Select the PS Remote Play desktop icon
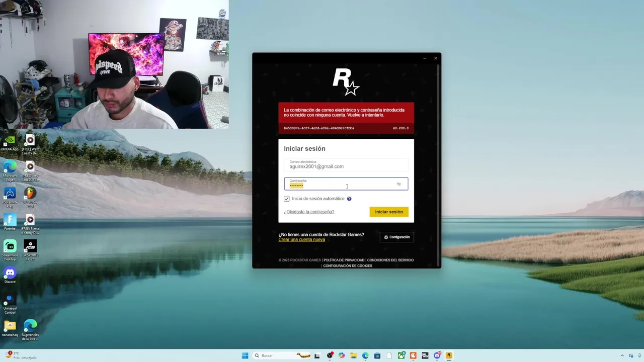The width and height of the screenshot is (644, 362). point(10,197)
